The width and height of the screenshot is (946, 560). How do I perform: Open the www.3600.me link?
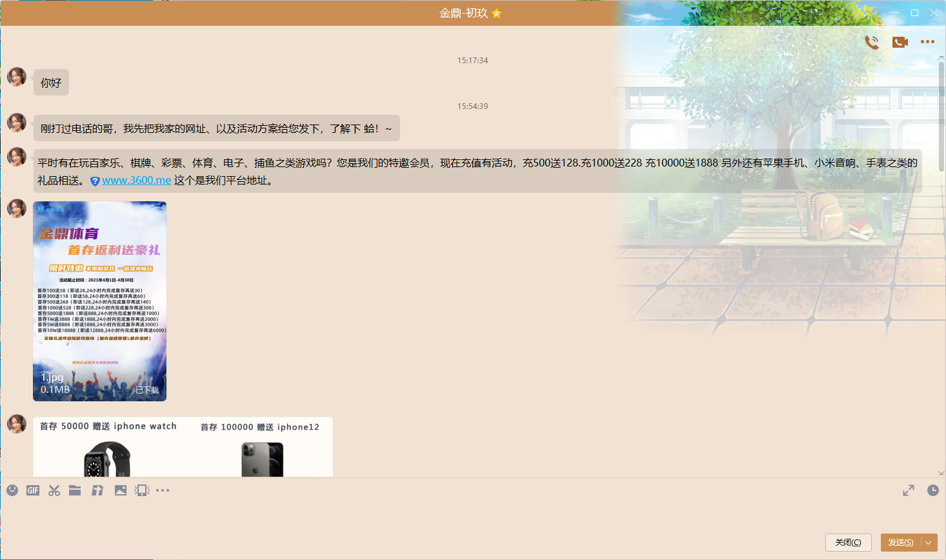coord(136,181)
